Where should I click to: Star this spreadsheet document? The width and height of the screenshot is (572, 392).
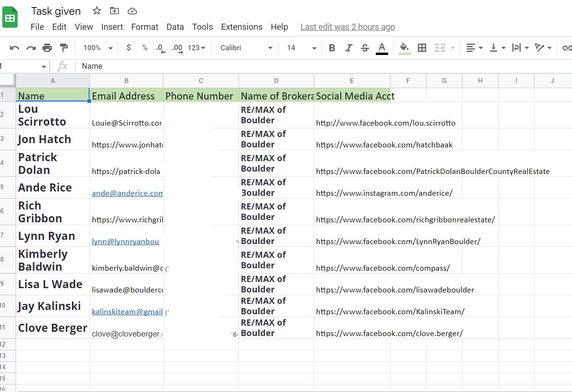click(x=97, y=11)
